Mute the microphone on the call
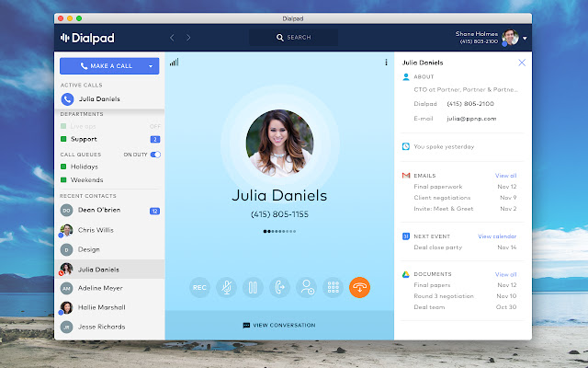This screenshot has width=588, height=368. tap(226, 288)
